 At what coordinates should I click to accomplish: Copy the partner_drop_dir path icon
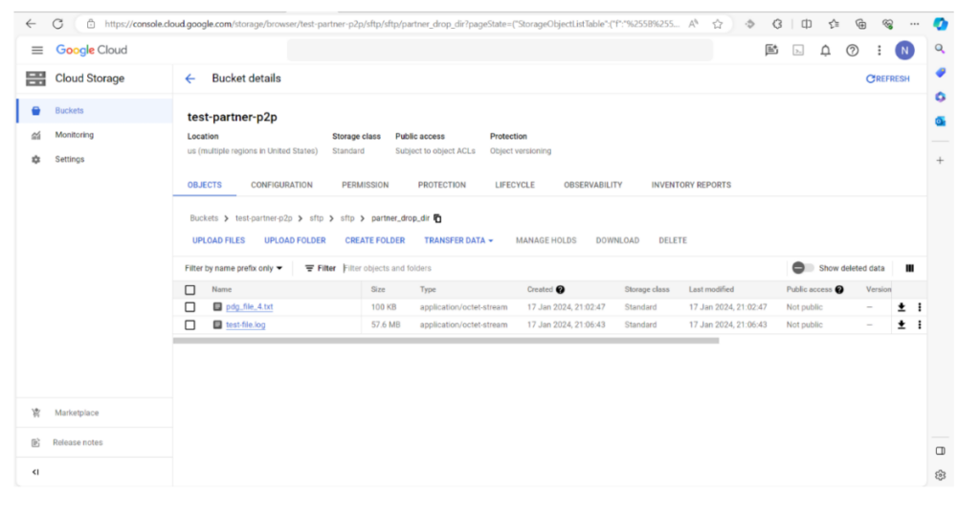437,218
